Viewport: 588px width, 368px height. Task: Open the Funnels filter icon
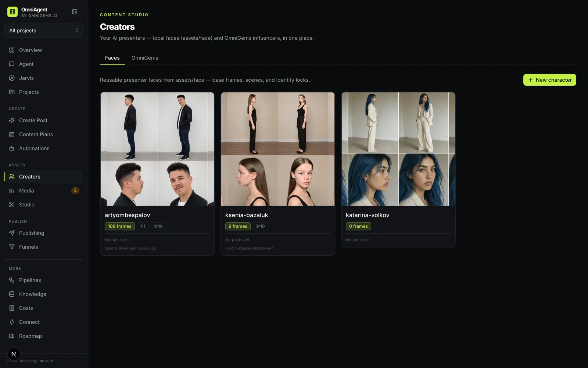12,247
